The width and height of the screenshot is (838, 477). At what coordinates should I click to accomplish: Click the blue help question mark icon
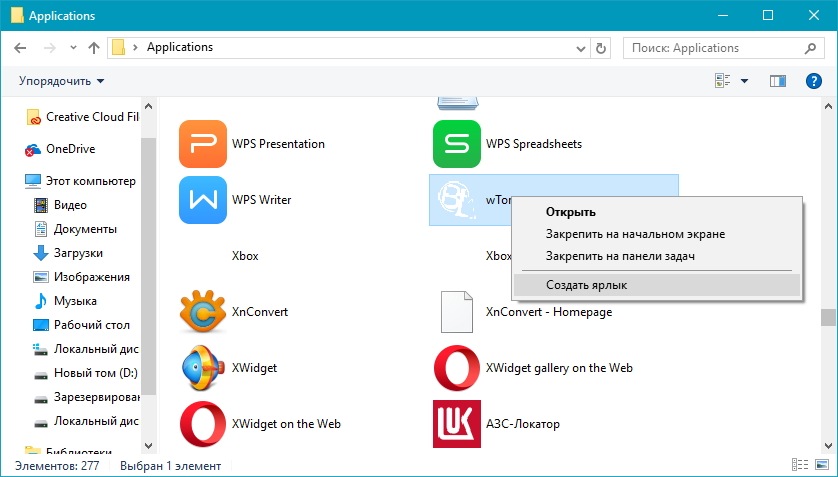(813, 81)
